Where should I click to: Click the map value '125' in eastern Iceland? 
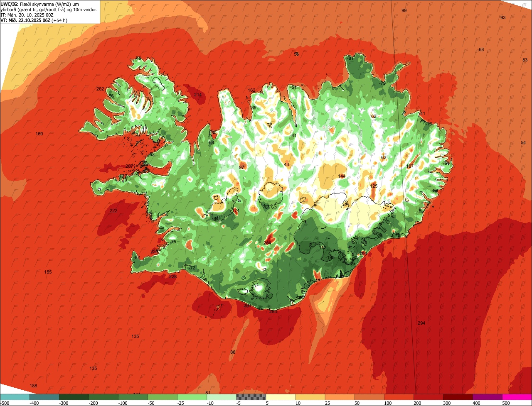coord(374,186)
